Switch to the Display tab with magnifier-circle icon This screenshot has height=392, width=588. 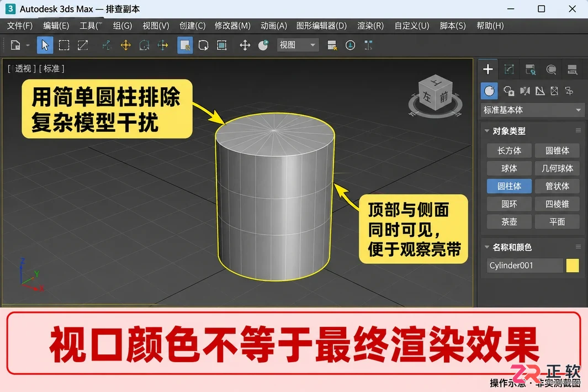pyautogui.click(x=551, y=69)
